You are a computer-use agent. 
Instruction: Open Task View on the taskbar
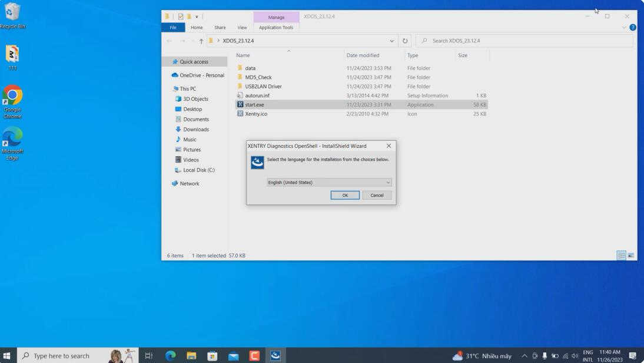[149, 355]
